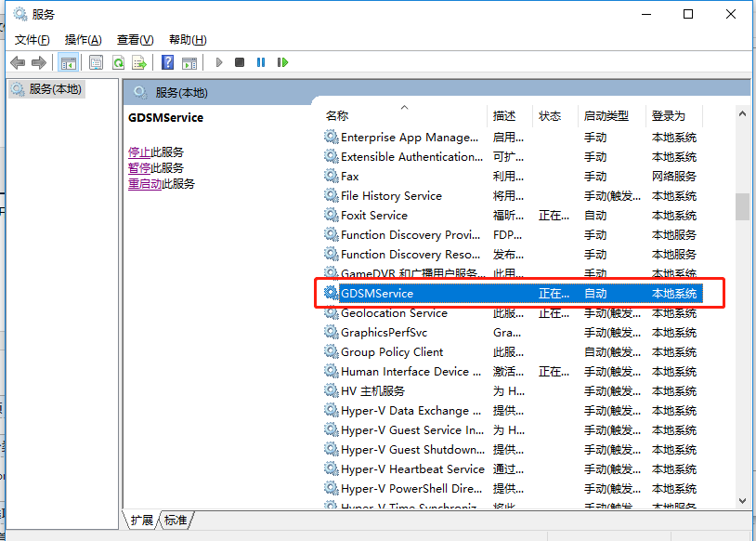This screenshot has width=756, height=541.
Task: Switch to the 扩展 tab
Action: (x=141, y=521)
